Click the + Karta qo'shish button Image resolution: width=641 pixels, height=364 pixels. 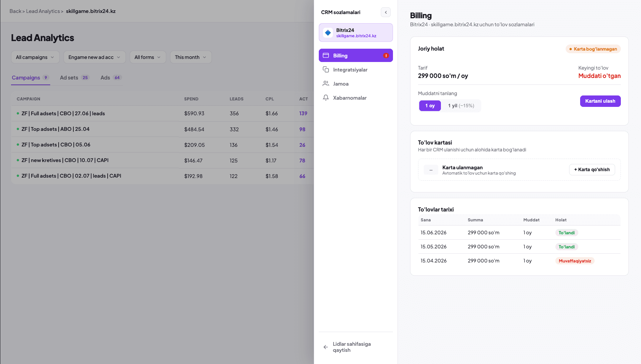click(592, 170)
